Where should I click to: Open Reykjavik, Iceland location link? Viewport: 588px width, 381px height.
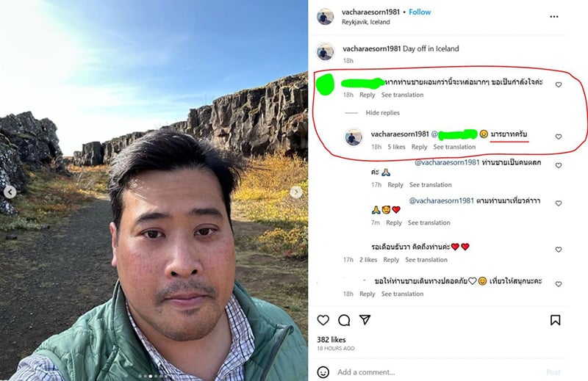365,22
